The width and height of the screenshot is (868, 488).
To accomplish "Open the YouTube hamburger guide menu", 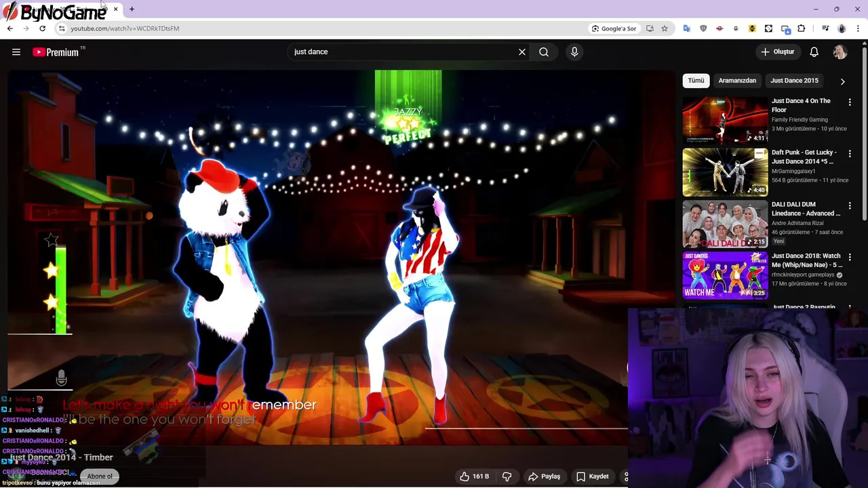I will coord(16,52).
